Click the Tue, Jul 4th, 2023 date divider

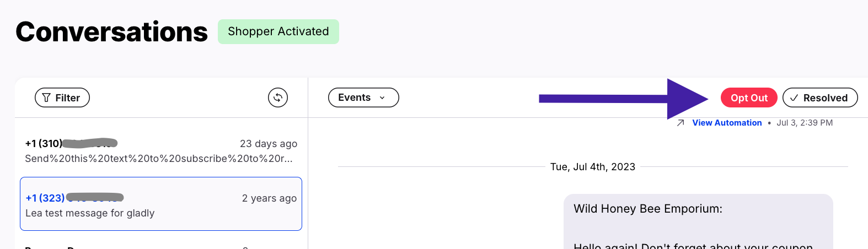click(592, 167)
